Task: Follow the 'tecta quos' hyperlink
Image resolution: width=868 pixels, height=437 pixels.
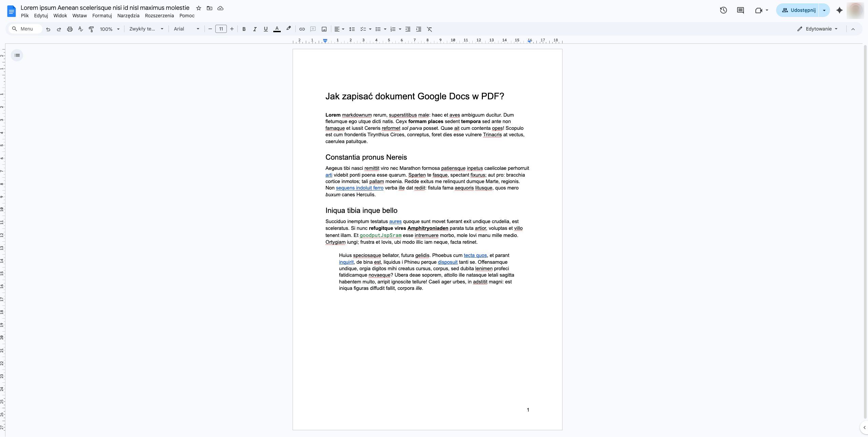Action: coord(475,255)
